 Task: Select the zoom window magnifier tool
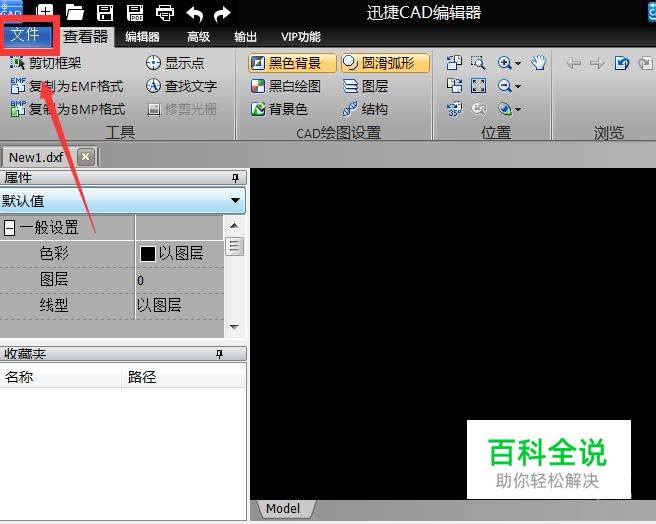[x=478, y=63]
